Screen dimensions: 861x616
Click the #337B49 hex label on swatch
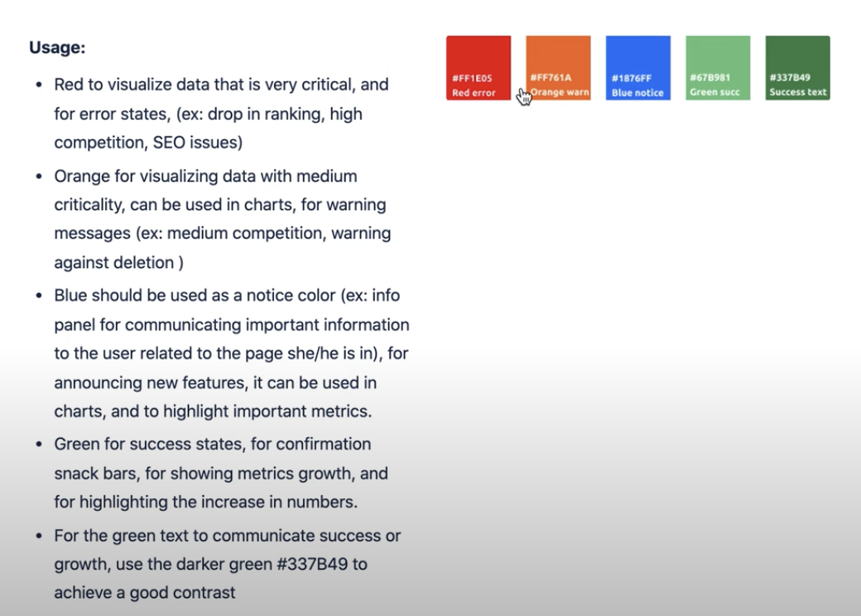coord(791,78)
